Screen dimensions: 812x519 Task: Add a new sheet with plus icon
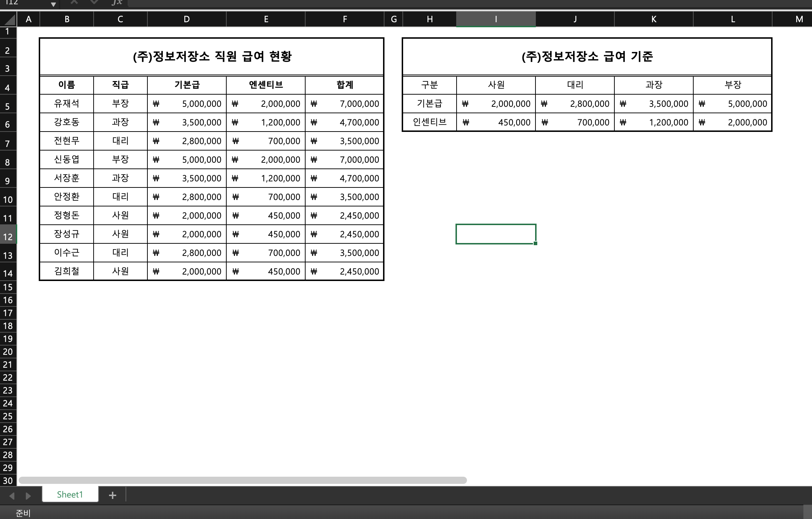113,495
